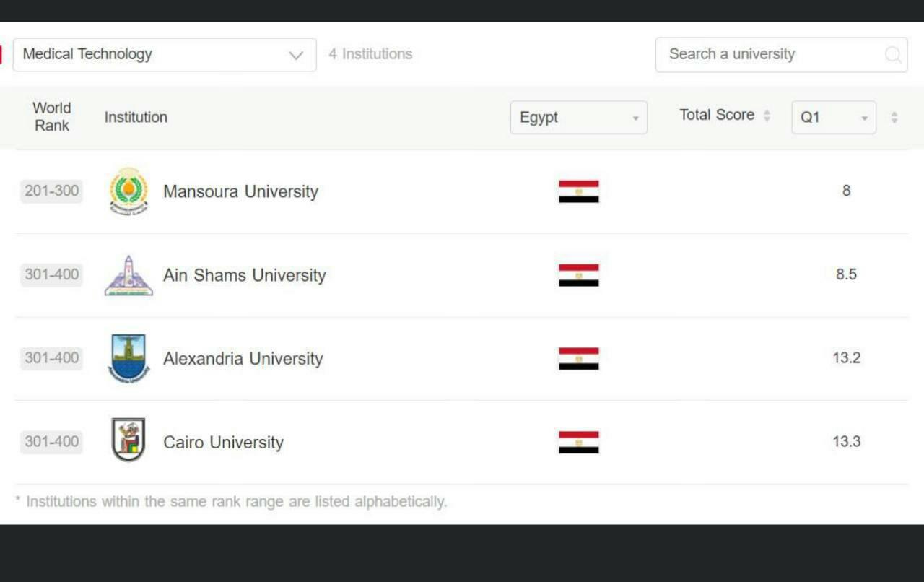924x582 pixels.
Task: Toggle sort arrows next to Q1
Action: point(894,118)
